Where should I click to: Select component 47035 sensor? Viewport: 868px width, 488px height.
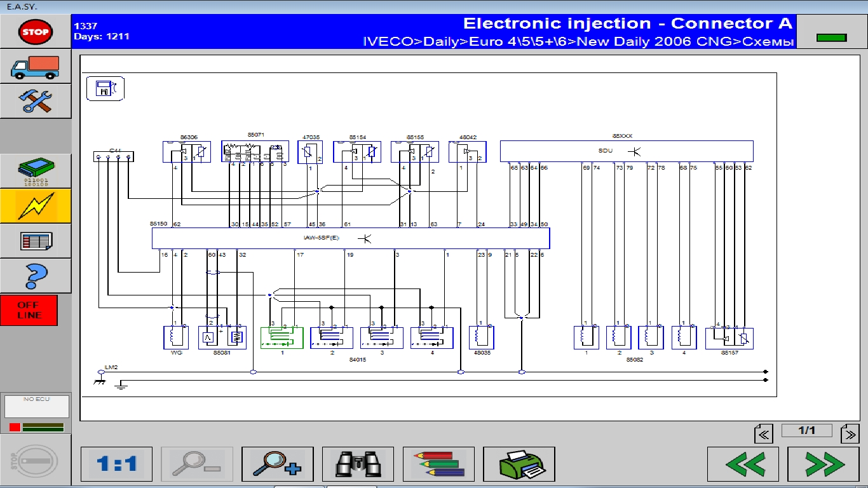[310, 152]
